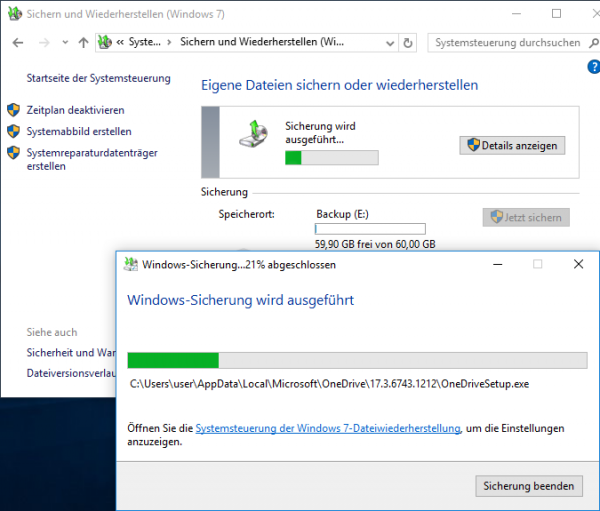
Task: Go up one folder level
Action: pos(83,43)
